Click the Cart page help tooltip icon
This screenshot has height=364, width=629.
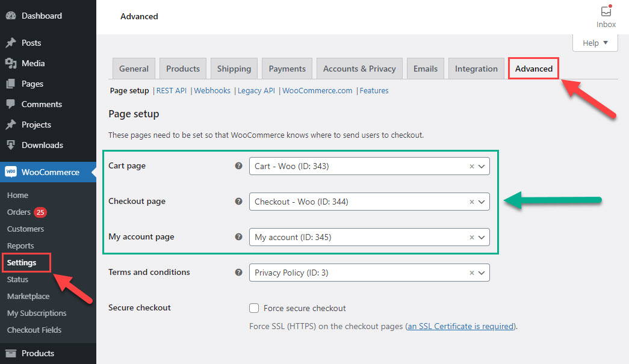tap(238, 165)
